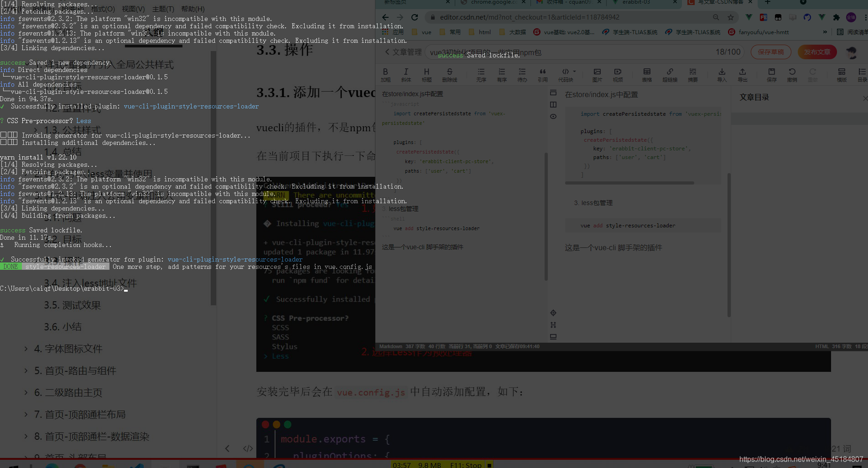This screenshot has width=868, height=468.
Task: Go back to 文章管理 article management
Action: 404,52
